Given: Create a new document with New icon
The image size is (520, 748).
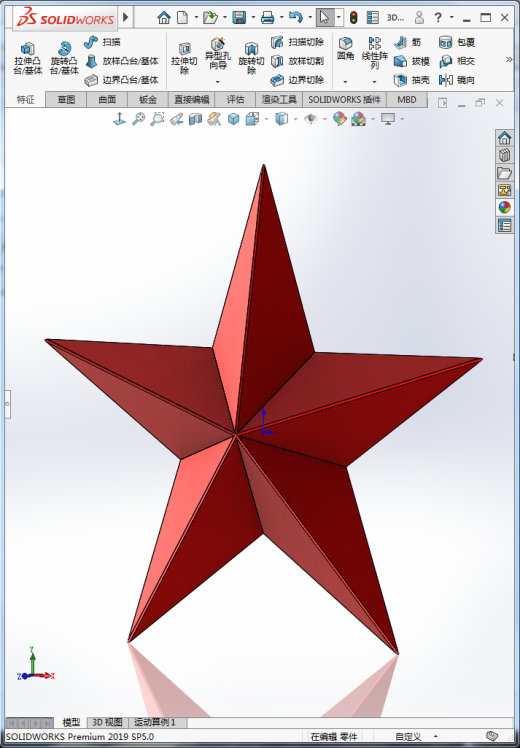Looking at the screenshot, I should 182,18.
